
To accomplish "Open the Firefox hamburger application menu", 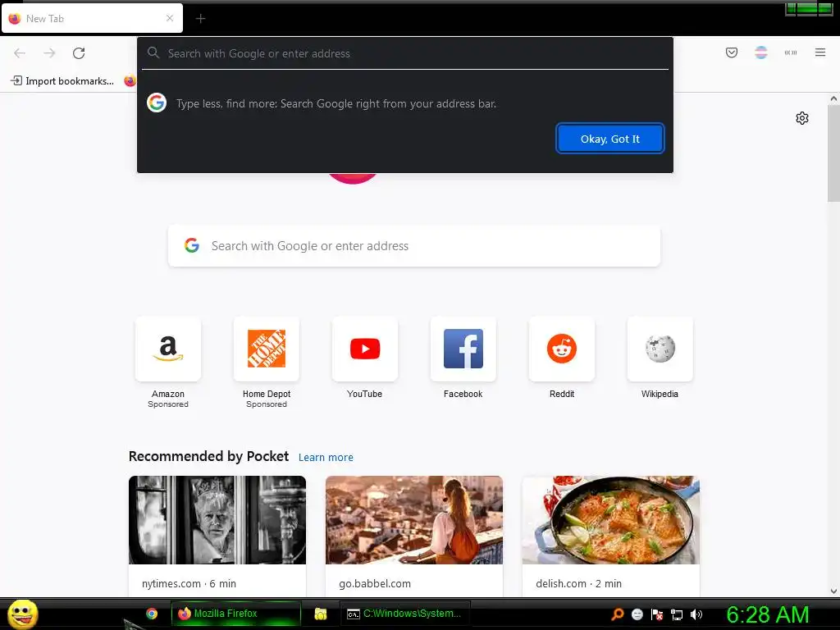I will (x=820, y=52).
